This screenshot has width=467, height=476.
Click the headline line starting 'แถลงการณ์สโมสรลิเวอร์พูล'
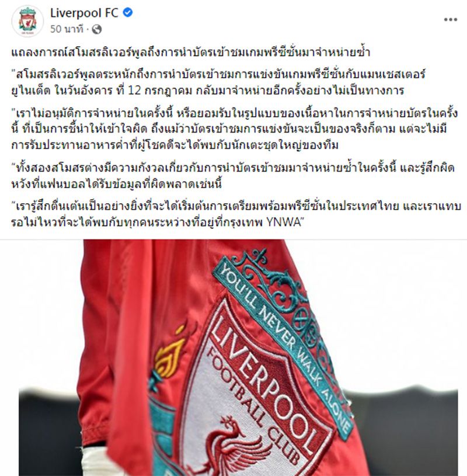190,52
